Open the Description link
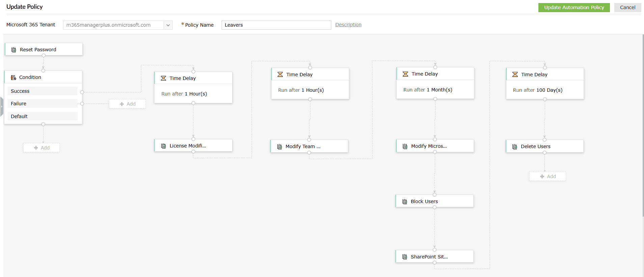Viewport: 644px width, 277px height. (348, 25)
